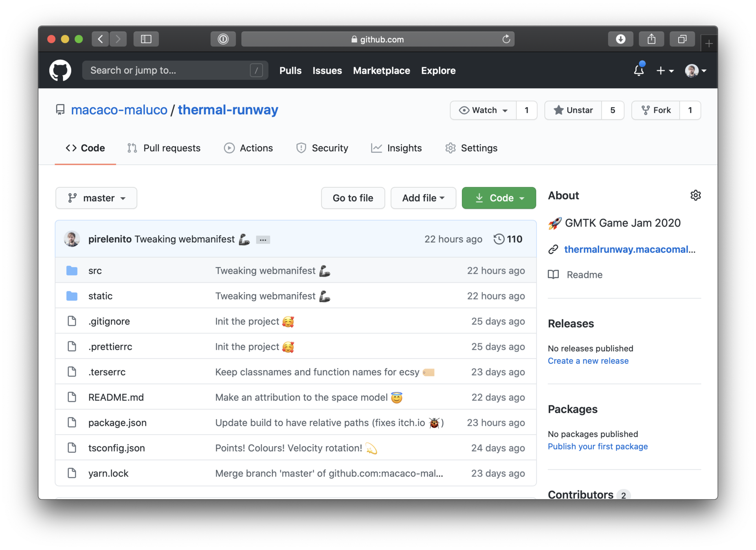Open the src folder icon
Image resolution: width=756 pixels, height=550 pixels.
pyautogui.click(x=72, y=271)
